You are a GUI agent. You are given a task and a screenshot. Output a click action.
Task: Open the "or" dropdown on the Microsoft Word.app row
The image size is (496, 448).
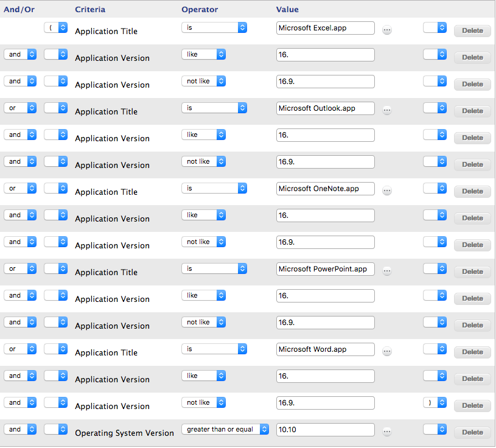(20, 349)
